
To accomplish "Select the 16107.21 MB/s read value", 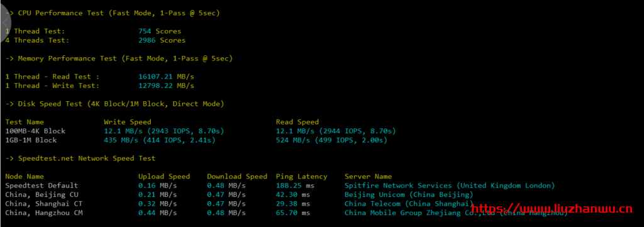I will (166, 77).
